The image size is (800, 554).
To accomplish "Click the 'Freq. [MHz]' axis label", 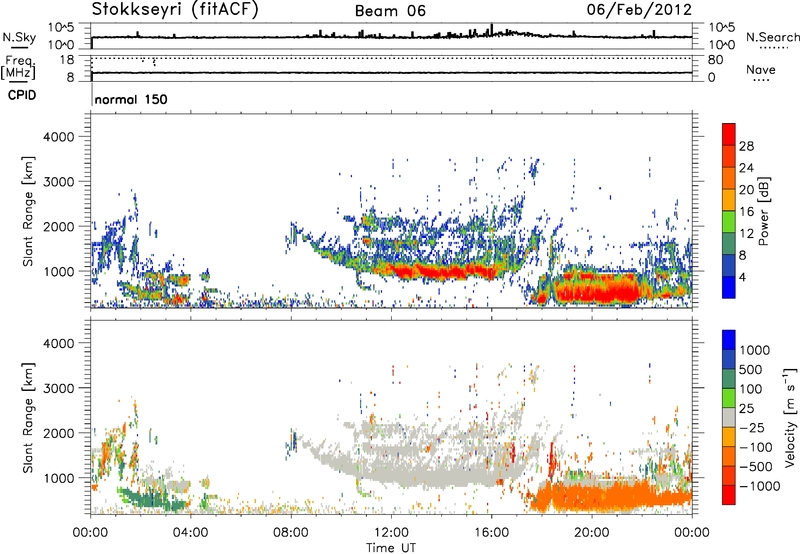I will point(18,68).
